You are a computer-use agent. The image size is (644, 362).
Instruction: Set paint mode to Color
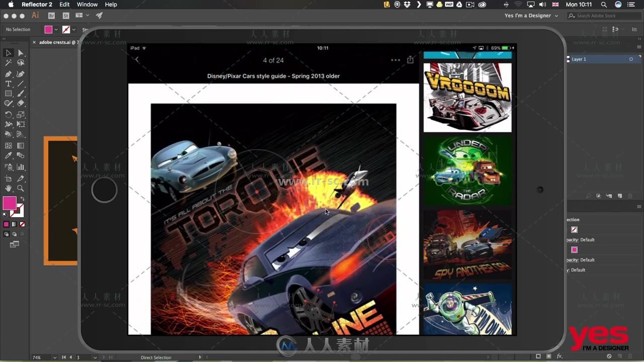pos(6,224)
